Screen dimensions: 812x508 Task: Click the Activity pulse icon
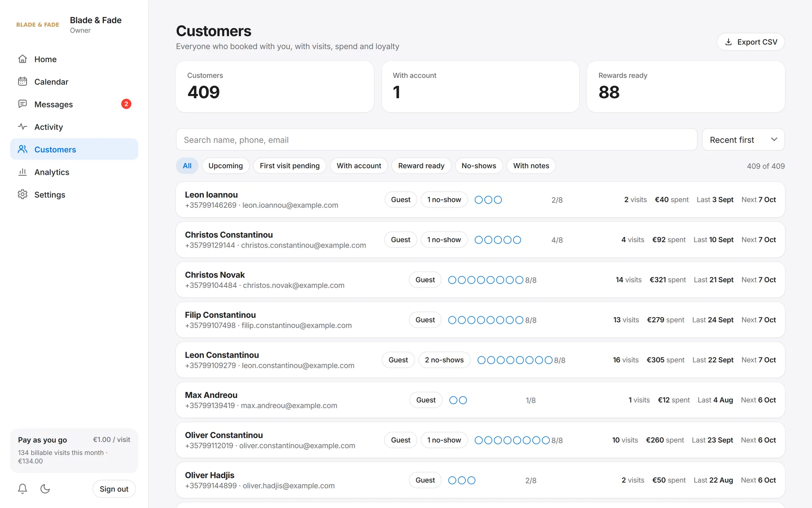tap(22, 127)
